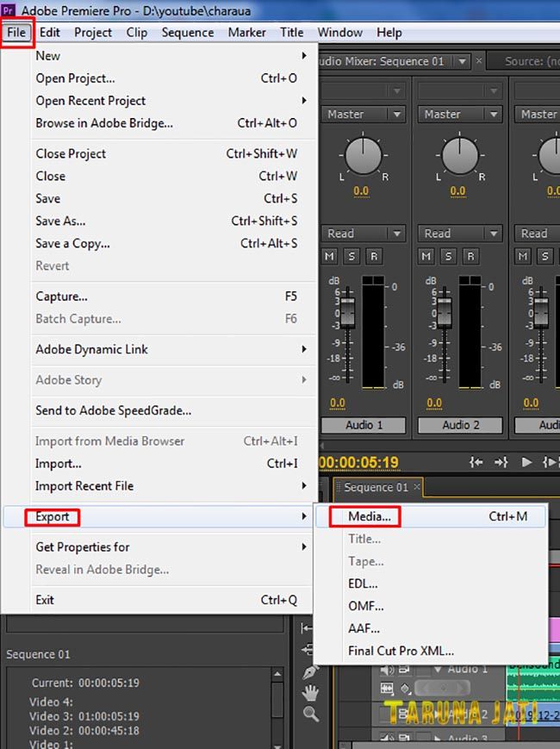This screenshot has width=560, height=749.
Task: Open the Help menu
Action: tap(389, 32)
